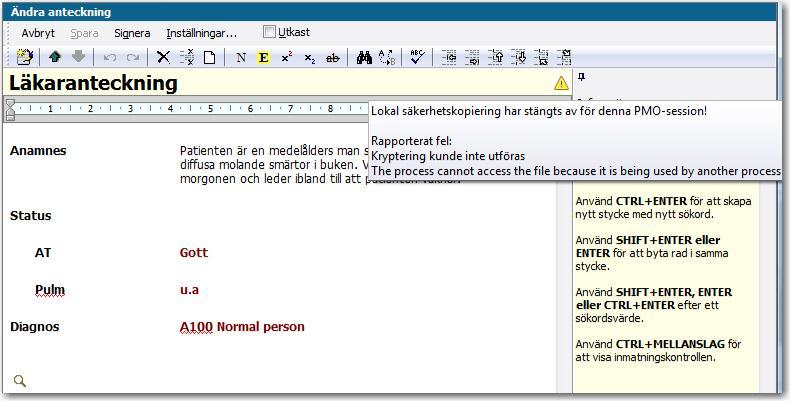
Task: Click the Ändra anteckning title bar
Action: 389,12
